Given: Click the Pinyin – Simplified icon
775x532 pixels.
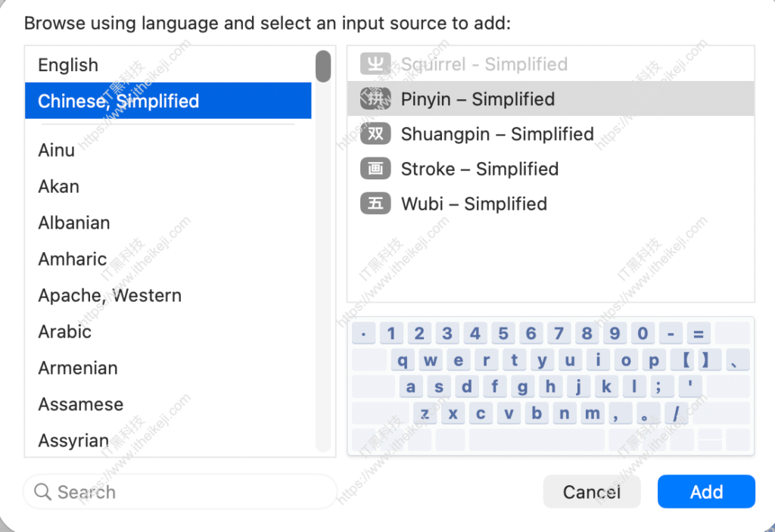Looking at the screenshot, I should (375, 99).
